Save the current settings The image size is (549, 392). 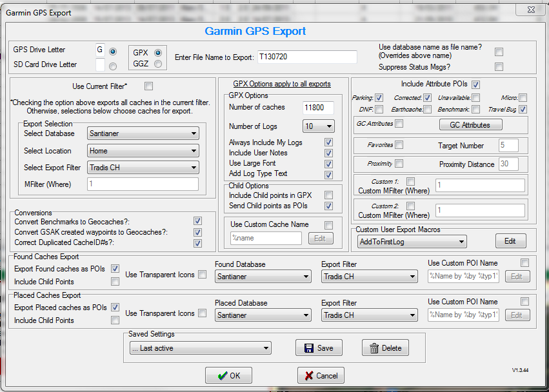(319, 348)
